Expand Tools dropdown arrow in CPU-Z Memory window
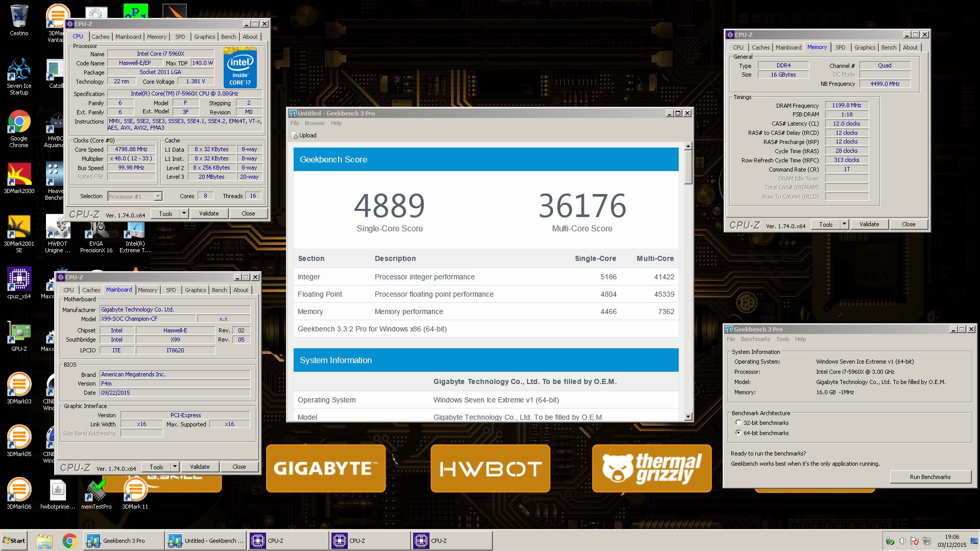The image size is (980, 551). [844, 224]
